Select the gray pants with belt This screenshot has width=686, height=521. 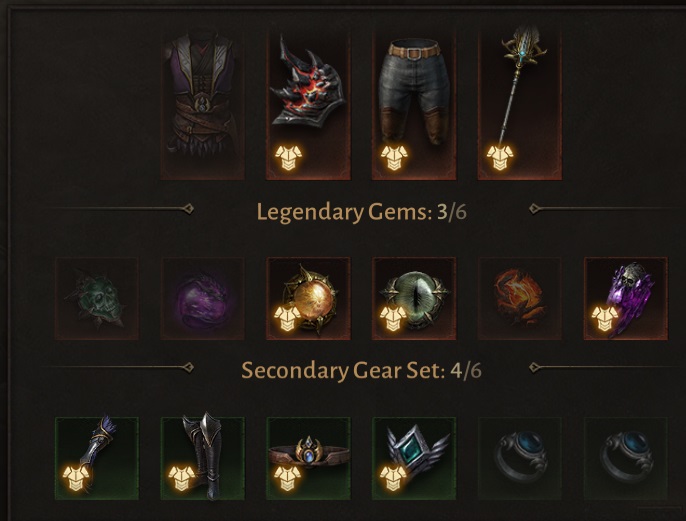click(414, 105)
